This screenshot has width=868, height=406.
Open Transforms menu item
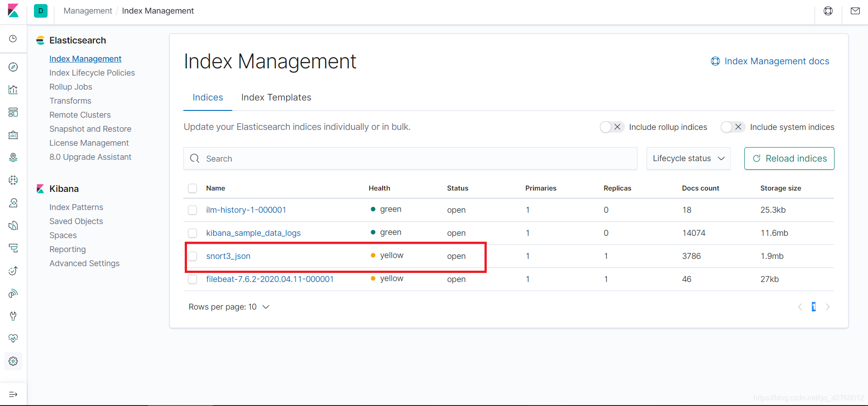tap(70, 101)
